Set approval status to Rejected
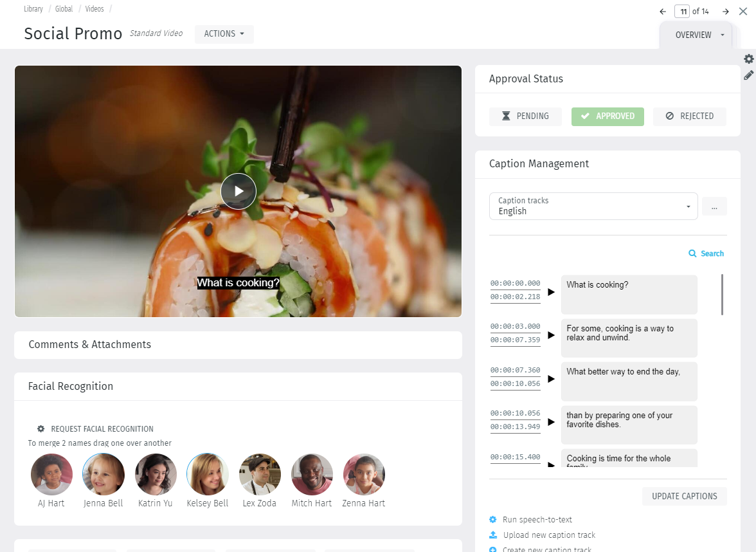The image size is (756, 552). click(689, 116)
